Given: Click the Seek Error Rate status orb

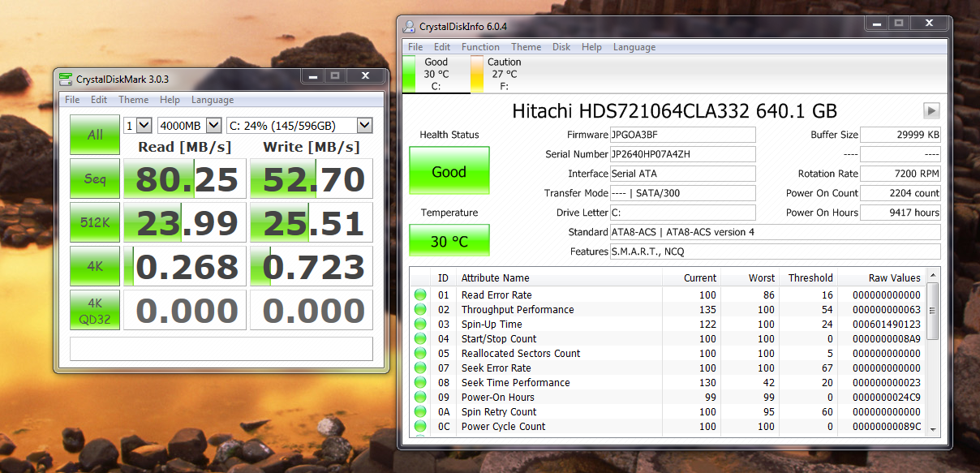Looking at the screenshot, I should click(420, 368).
